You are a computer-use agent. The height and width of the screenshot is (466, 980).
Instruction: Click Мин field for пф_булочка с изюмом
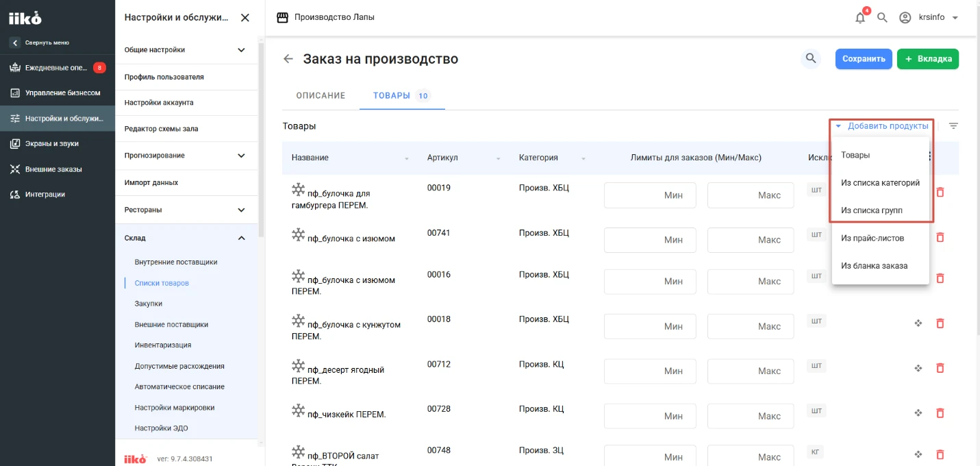coord(650,240)
